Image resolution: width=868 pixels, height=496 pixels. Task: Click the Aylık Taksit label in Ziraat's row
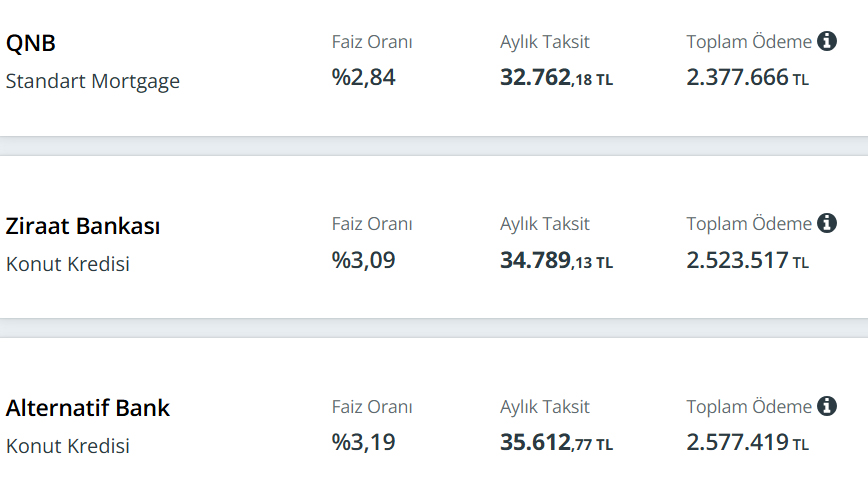545,224
